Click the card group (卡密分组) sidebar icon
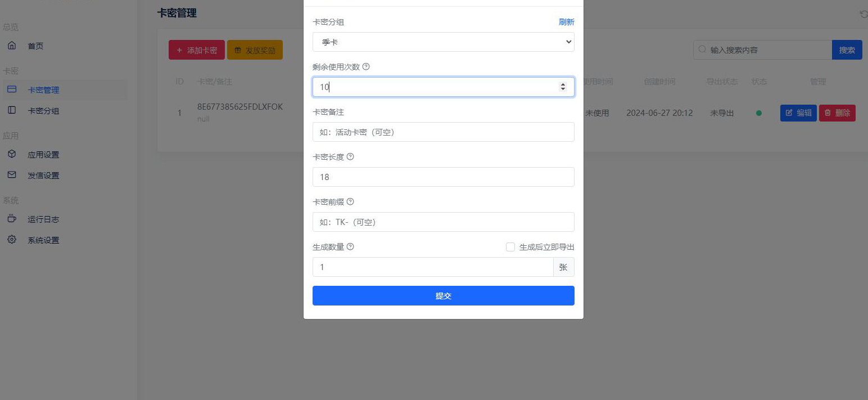This screenshot has width=868, height=400. coord(12,110)
